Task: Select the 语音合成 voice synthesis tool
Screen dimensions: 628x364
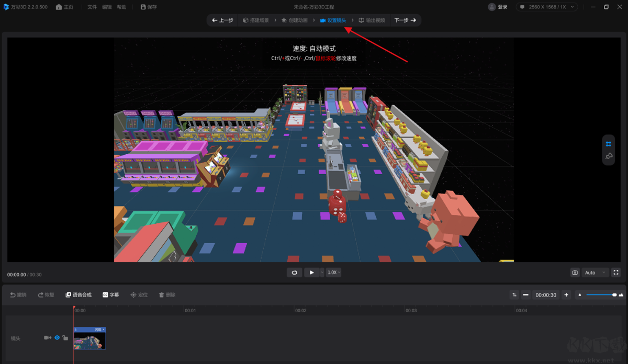Action: [78, 294]
